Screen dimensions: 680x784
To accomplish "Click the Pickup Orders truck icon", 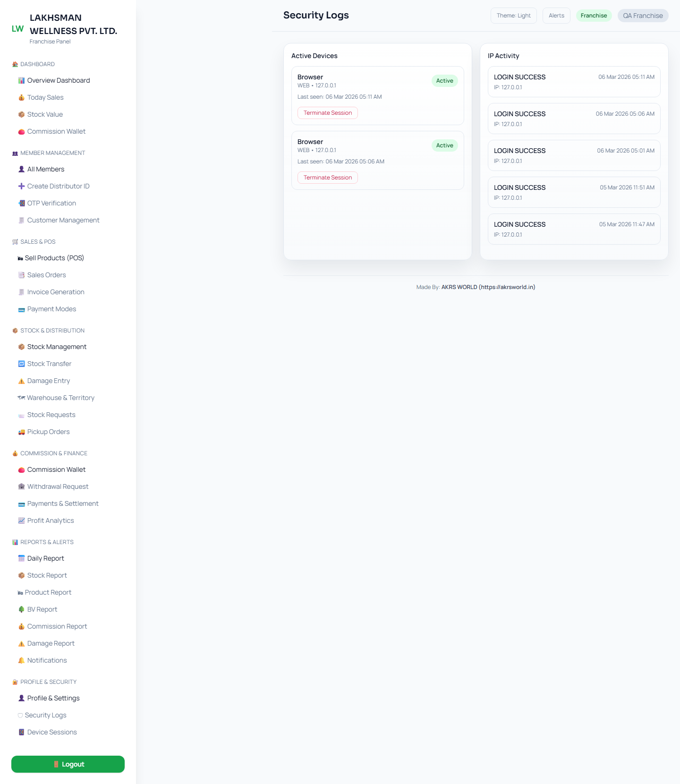I will pyautogui.click(x=21, y=432).
